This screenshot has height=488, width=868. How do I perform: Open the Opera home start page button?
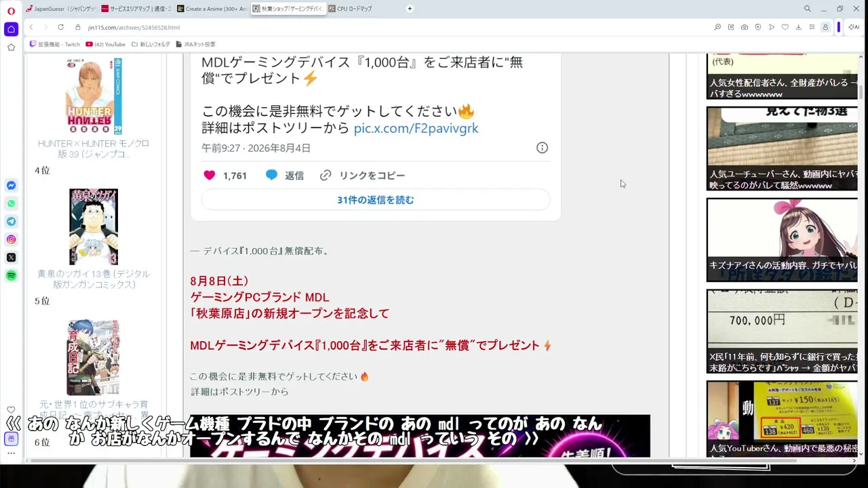click(11, 29)
